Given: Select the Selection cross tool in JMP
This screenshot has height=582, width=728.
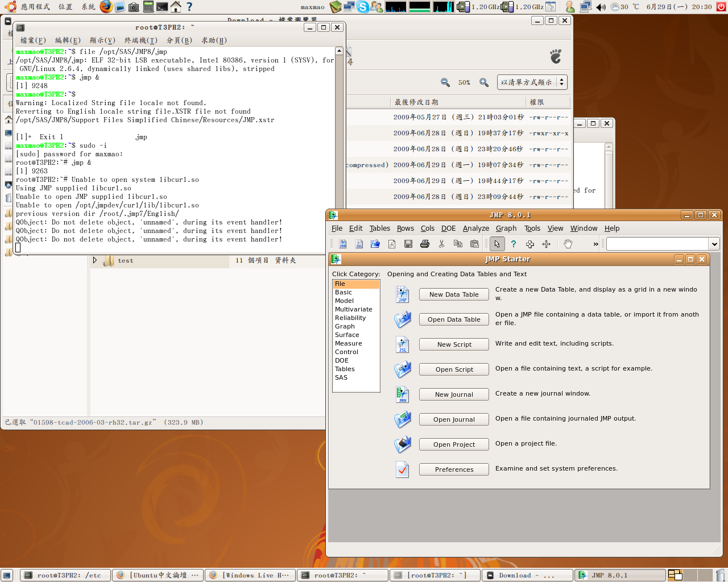Looking at the screenshot, I should pyautogui.click(x=530, y=244).
